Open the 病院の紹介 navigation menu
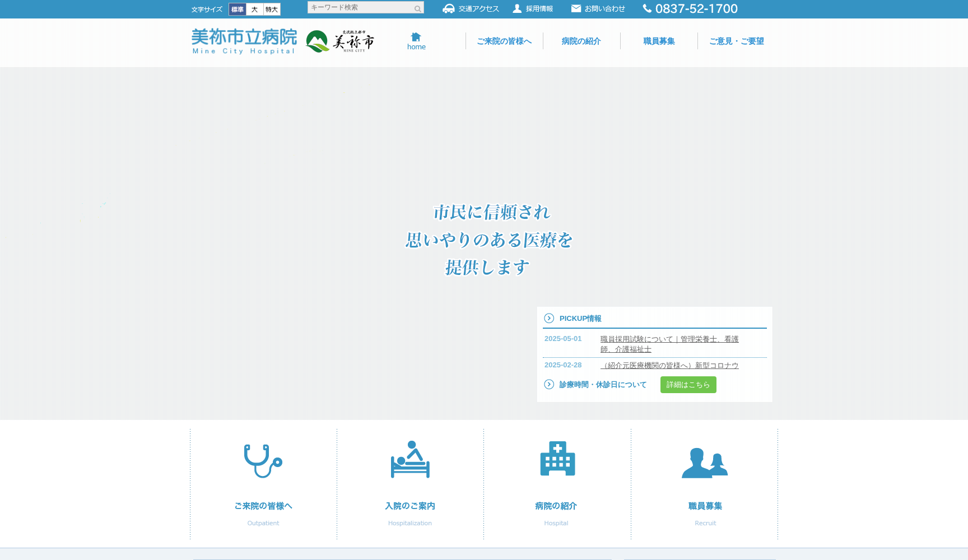The image size is (968, 560). tap(581, 41)
